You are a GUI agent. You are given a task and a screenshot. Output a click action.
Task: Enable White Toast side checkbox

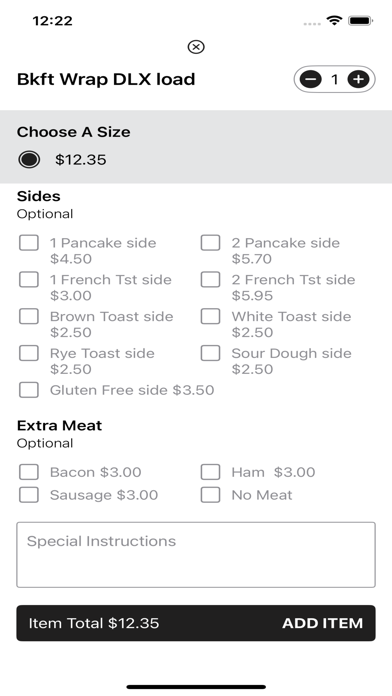pyautogui.click(x=210, y=316)
